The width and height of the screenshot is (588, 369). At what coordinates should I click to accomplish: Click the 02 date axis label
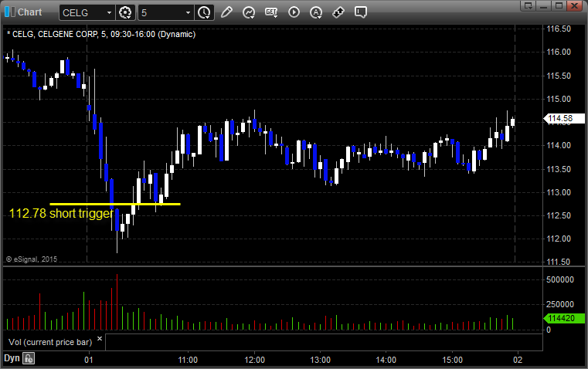click(518, 360)
